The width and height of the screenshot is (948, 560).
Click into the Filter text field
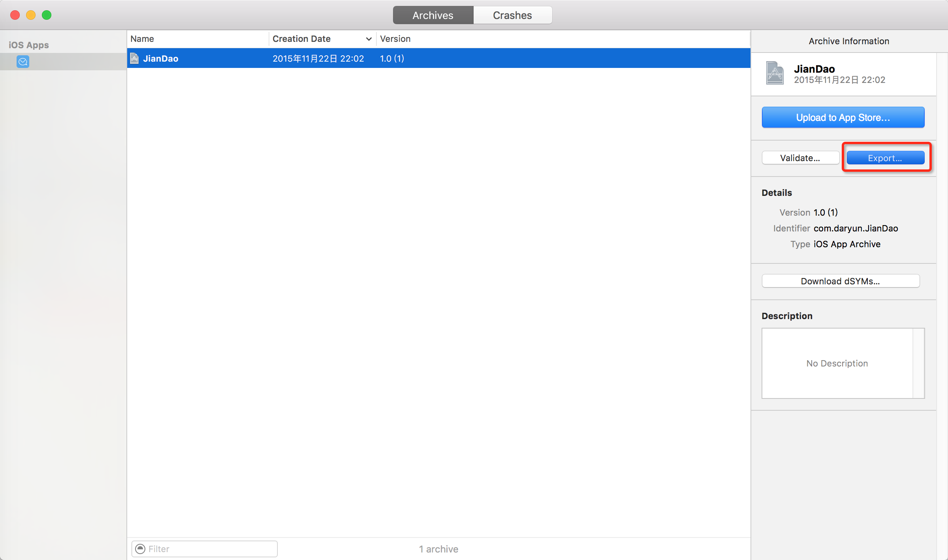point(209,549)
